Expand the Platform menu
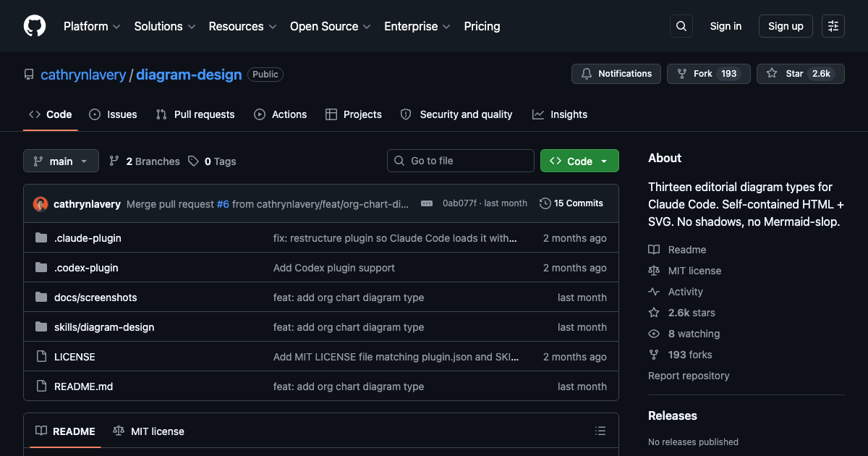The image size is (868, 456). click(91, 26)
